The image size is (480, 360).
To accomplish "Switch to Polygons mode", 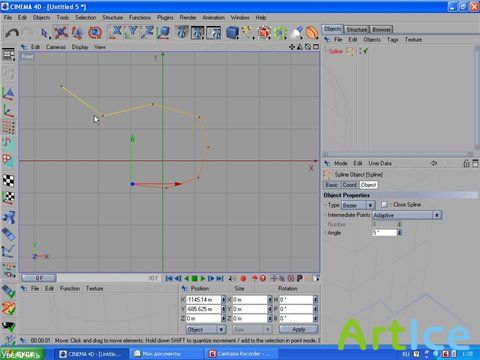I will point(8,159).
